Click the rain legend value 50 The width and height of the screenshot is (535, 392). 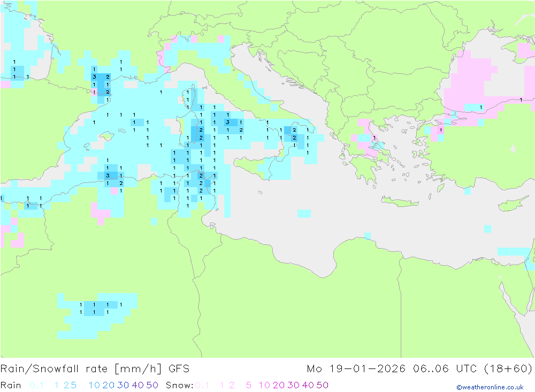pos(152,385)
